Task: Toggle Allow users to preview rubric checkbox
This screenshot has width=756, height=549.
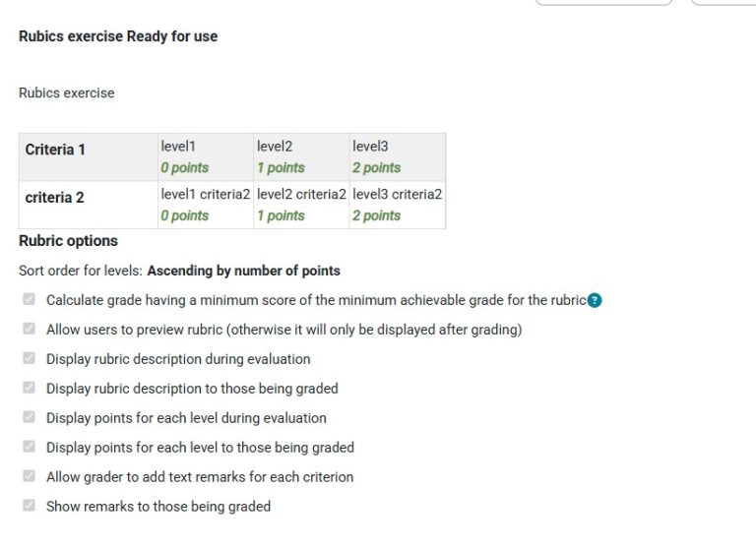Action: click(30, 329)
